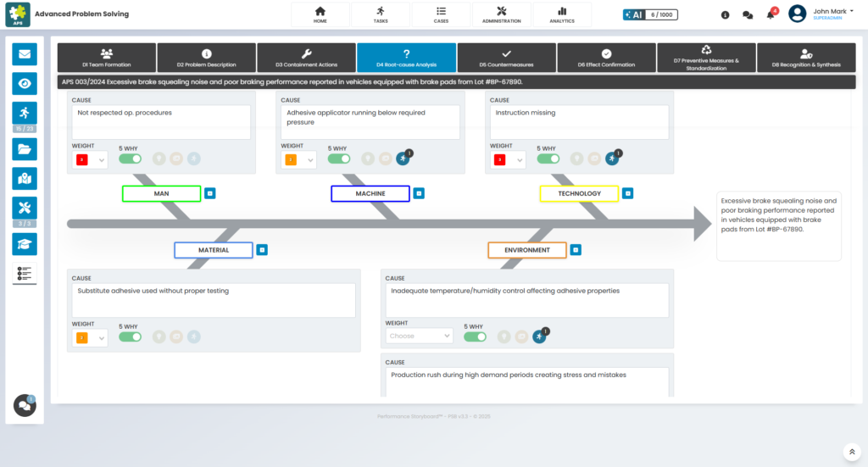Open the Choose weight dropdown under Environment
The image size is (868, 467).
[420, 336]
